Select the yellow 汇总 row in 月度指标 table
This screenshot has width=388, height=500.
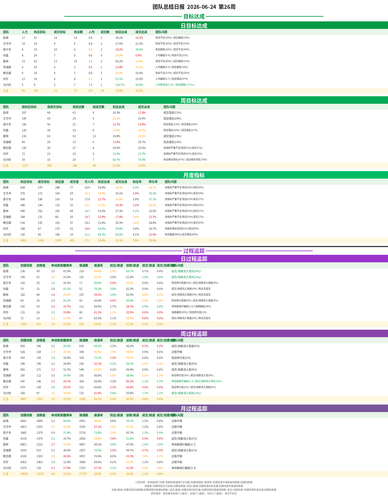click(194, 240)
